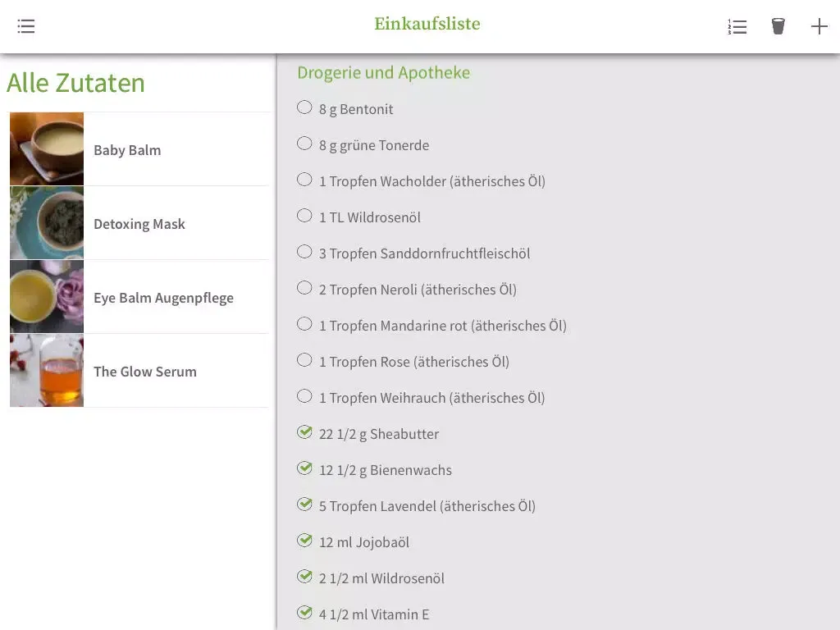Open The Glow Serum thumbnail image
Screen dimensions: 840x630
(47, 371)
